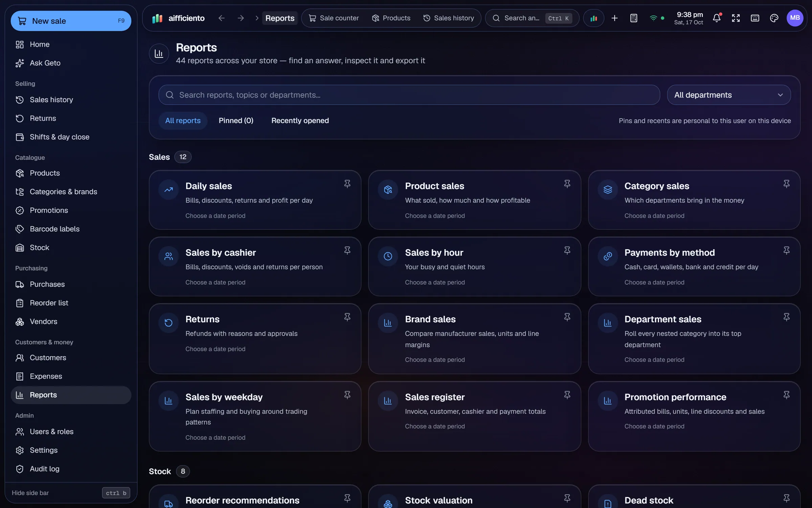
Task: Open the Sales register report card
Action: (474, 416)
